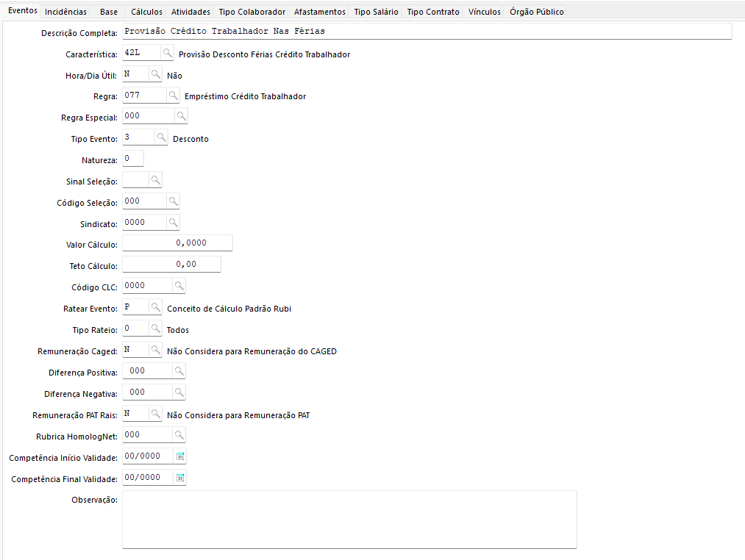Open Diferença Negativa search lookup
Screen dimensions: 745x560
tap(179, 392)
